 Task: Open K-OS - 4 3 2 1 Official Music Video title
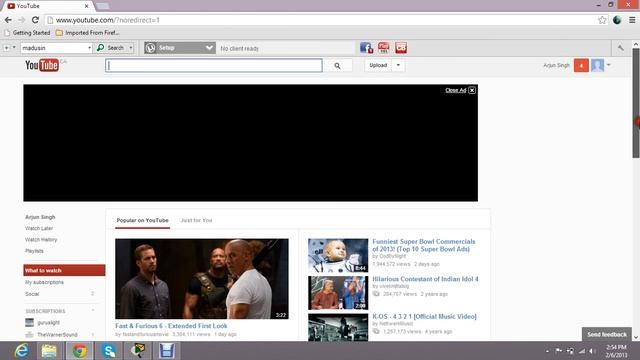(x=424, y=317)
